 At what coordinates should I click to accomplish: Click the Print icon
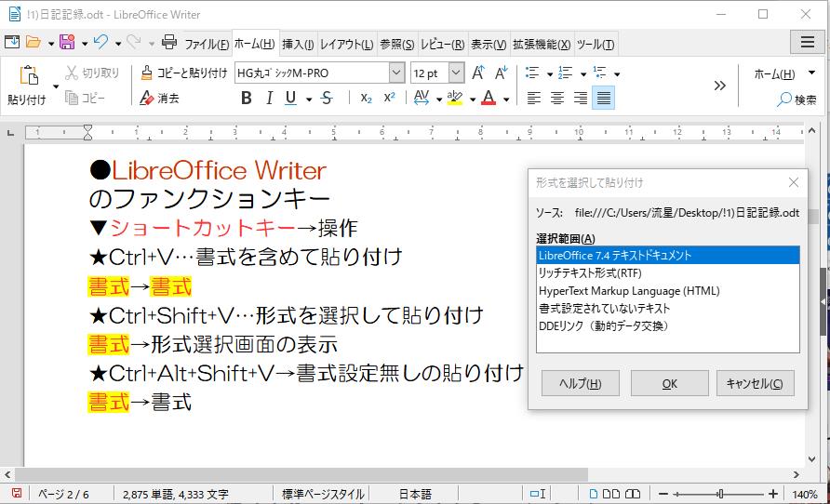click(168, 42)
